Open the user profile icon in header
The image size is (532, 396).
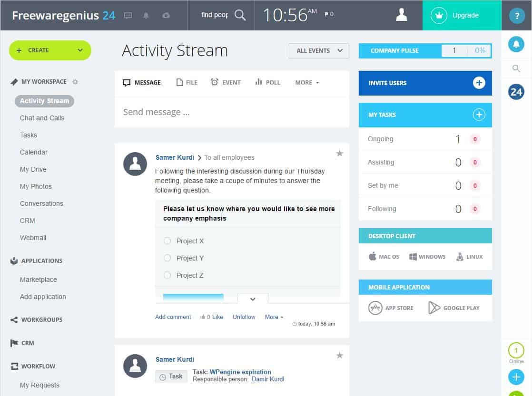[x=402, y=15]
